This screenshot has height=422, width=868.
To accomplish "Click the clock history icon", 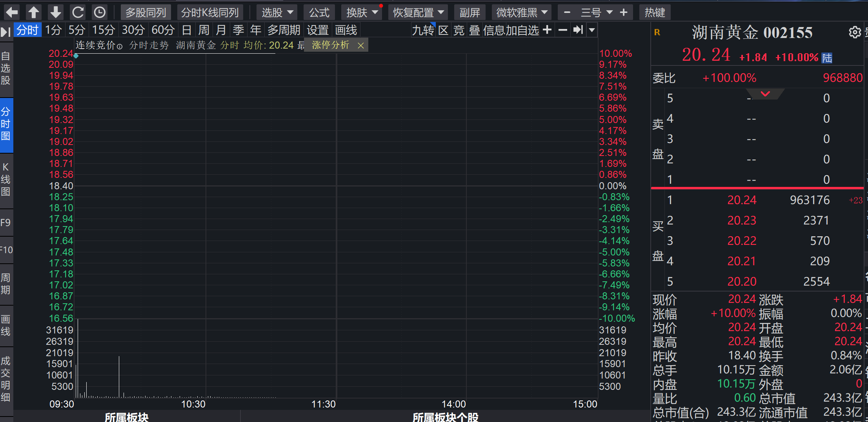I will (100, 13).
